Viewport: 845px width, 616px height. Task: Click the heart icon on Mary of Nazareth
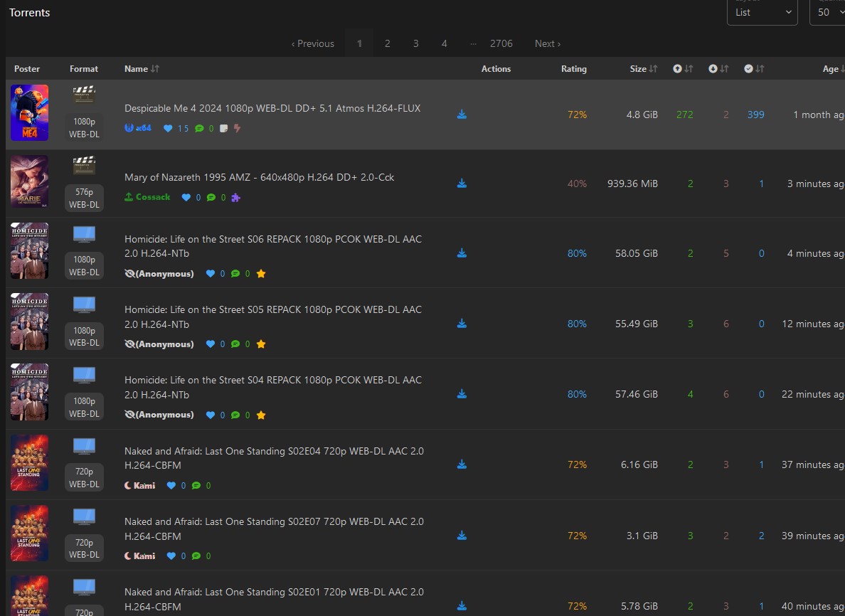[186, 197]
